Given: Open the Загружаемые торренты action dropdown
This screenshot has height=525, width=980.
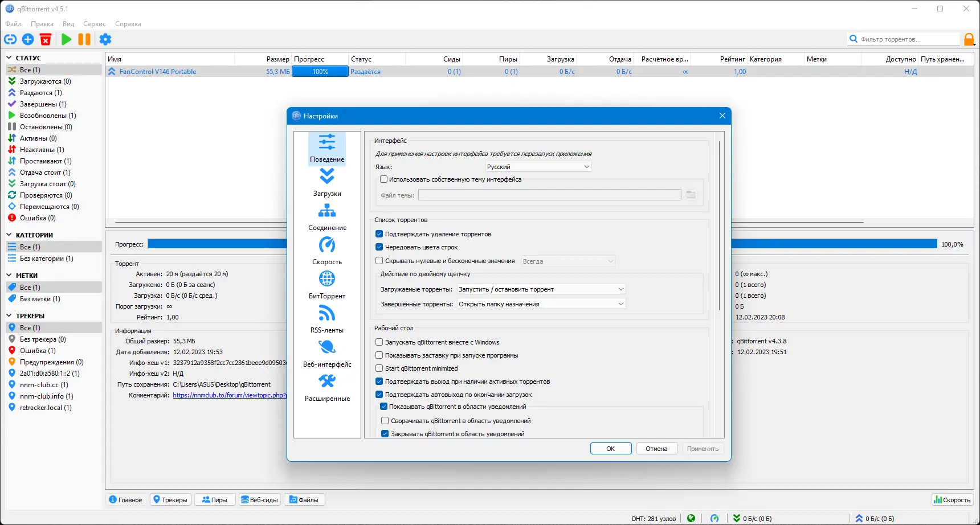Looking at the screenshot, I should click(x=541, y=289).
